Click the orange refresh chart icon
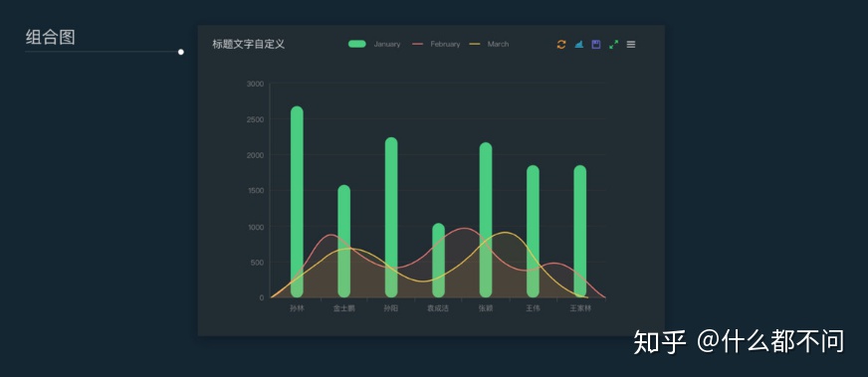Image resolution: width=868 pixels, height=377 pixels. [561, 44]
